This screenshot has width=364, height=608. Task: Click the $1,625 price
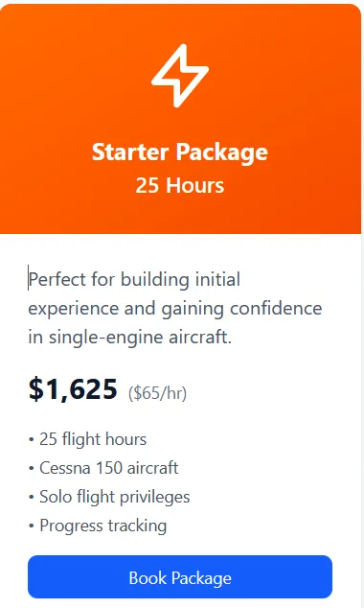73,389
